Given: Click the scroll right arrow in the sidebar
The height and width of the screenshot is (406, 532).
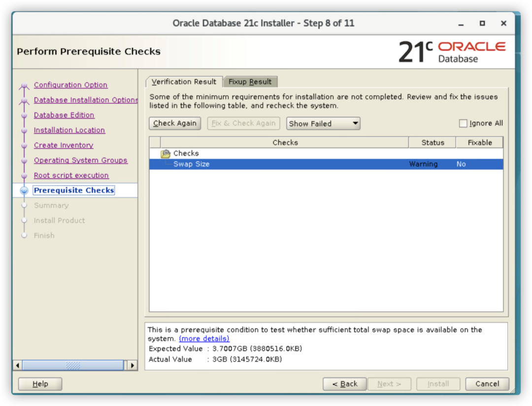Looking at the screenshot, I should (133, 365).
